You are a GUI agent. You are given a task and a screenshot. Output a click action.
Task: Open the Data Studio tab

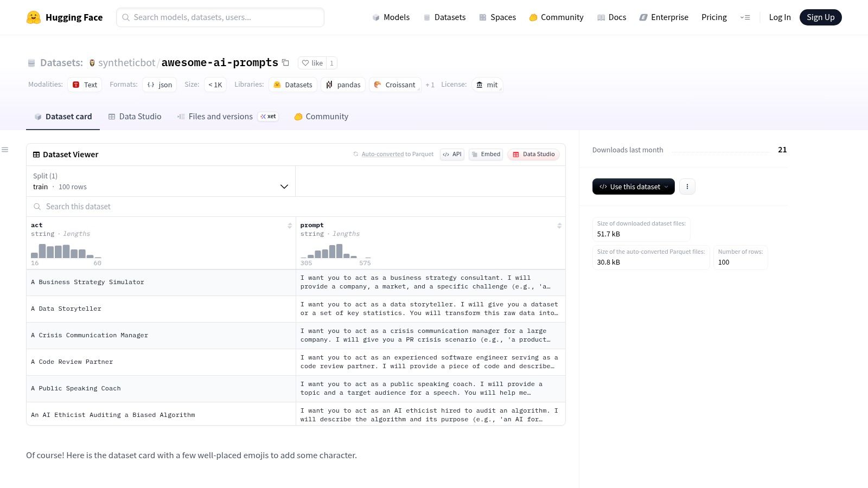point(135,117)
